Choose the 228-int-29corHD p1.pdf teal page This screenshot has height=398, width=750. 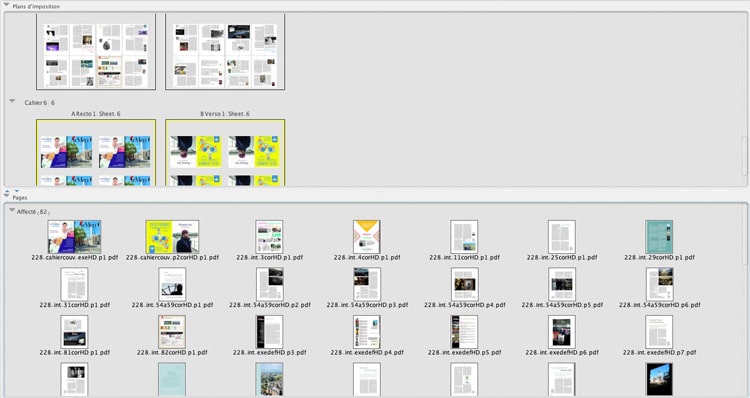pos(659,237)
